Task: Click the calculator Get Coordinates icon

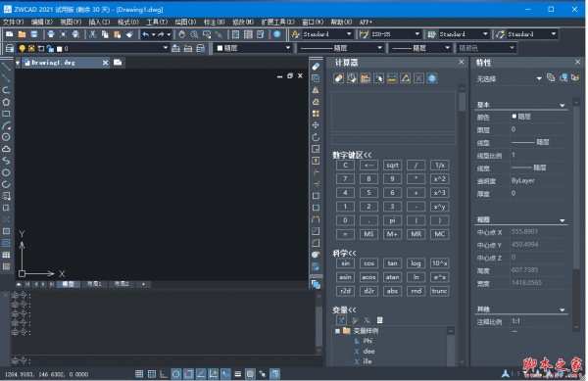Action: click(x=378, y=78)
